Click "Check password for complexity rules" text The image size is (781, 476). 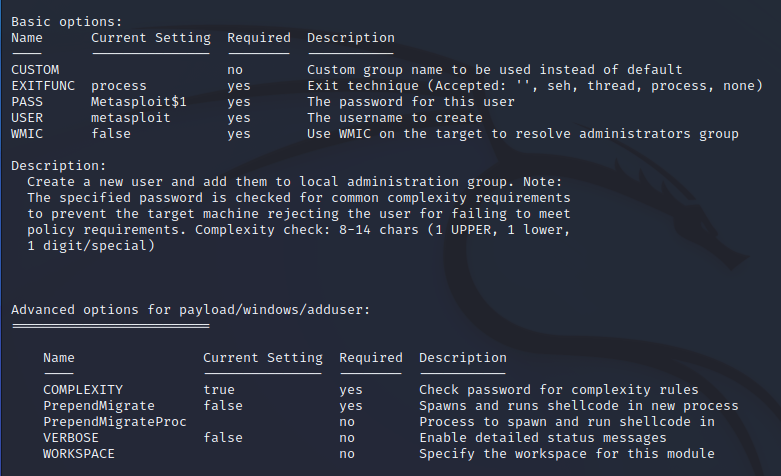point(559,390)
